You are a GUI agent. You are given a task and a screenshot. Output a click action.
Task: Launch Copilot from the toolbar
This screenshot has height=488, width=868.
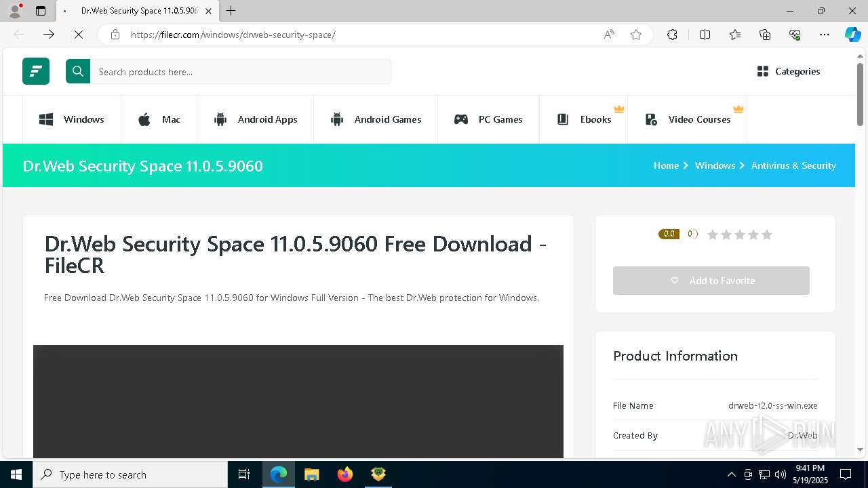pyautogui.click(x=852, y=35)
